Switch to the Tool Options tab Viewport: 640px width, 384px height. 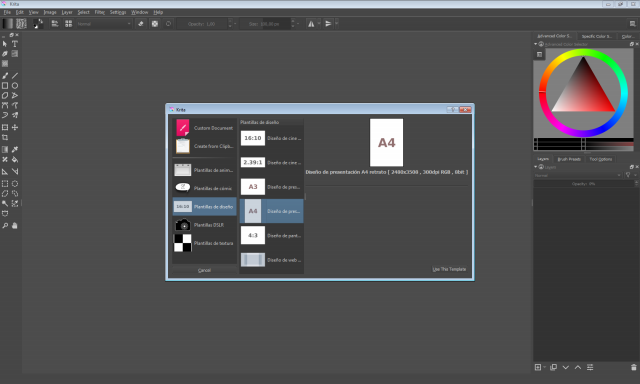pos(600,159)
